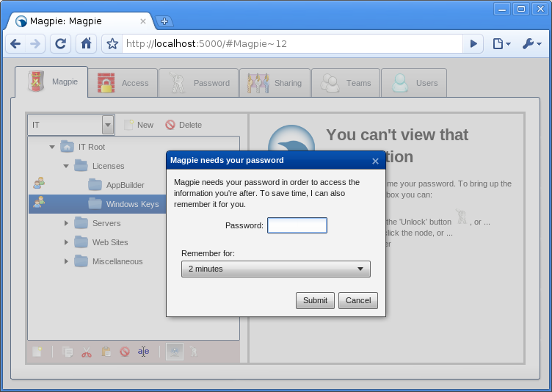Click the Magpie: Magpie browser tab
552x392 pixels.
coord(80,21)
